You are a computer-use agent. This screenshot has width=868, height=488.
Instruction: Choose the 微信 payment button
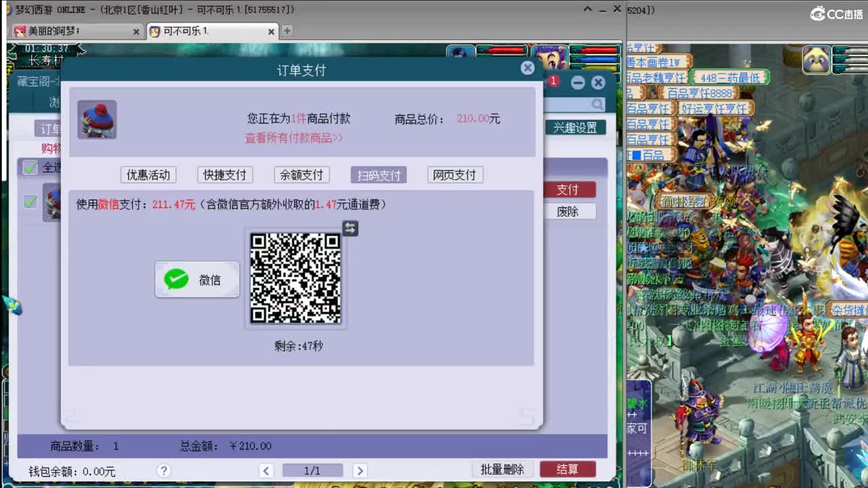coord(197,280)
